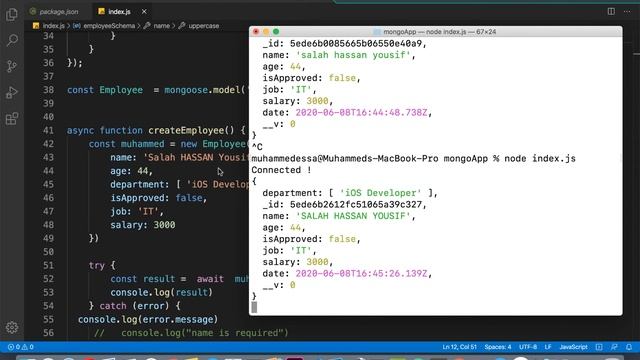Open the notifications bell in status bar

click(629, 347)
